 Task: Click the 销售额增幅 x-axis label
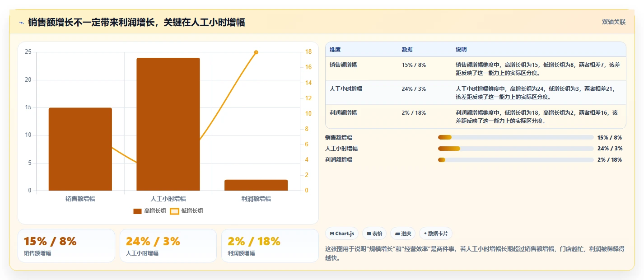pyautogui.click(x=80, y=199)
